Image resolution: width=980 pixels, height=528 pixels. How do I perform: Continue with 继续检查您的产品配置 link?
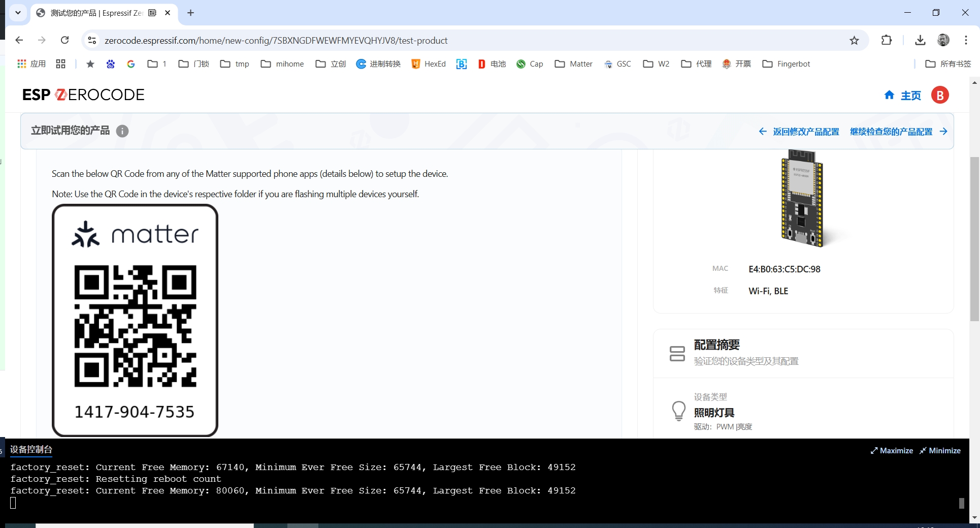point(899,132)
